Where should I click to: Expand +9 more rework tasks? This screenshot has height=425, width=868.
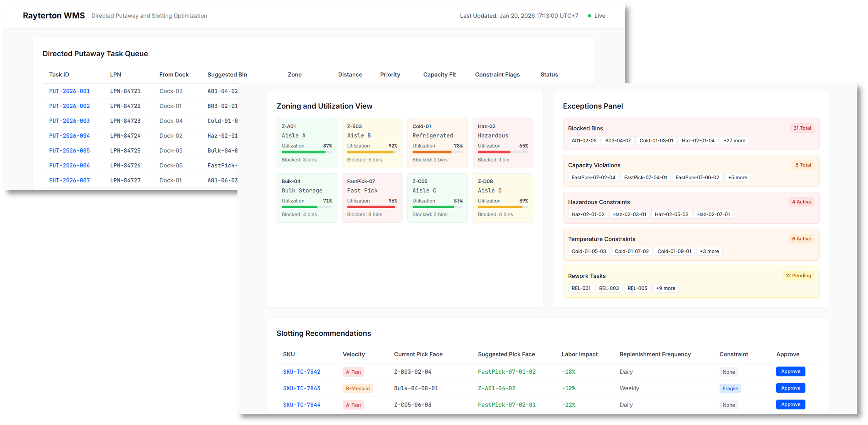click(x=665, y=288)
